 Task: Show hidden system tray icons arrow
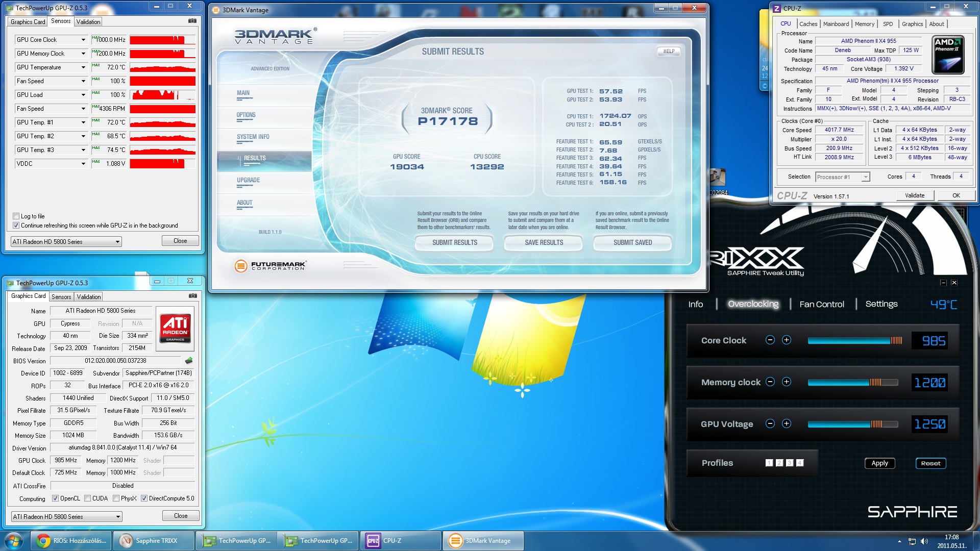pyautogui.click(x=899, y=541)
